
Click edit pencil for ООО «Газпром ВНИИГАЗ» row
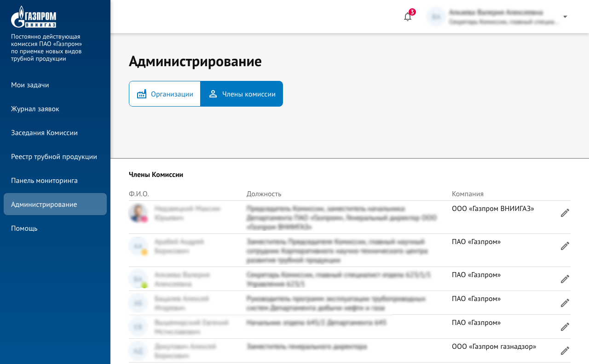[565, 213]
